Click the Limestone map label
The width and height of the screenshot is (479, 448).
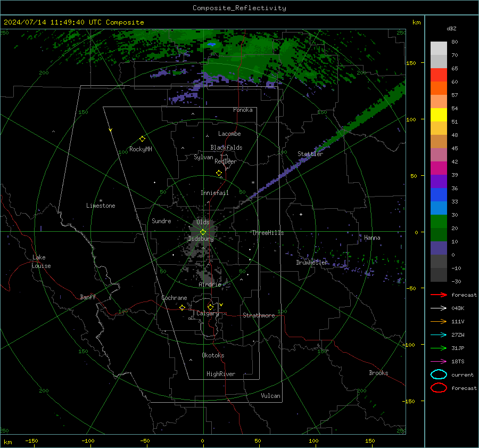pyautogui.click(x=101, y=206)
